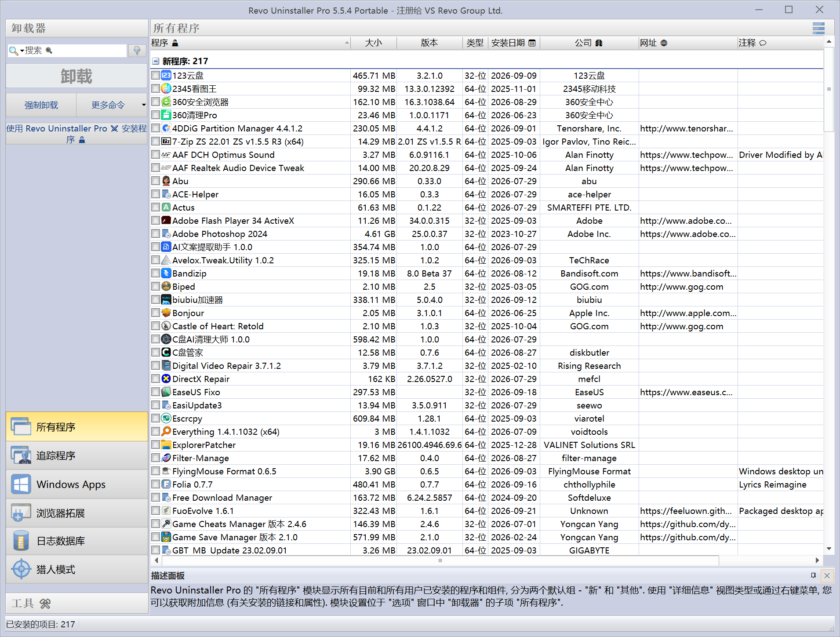Close the 描述面板 description panel
This screenshot has width=840, height=637.
tap(827, 575)
